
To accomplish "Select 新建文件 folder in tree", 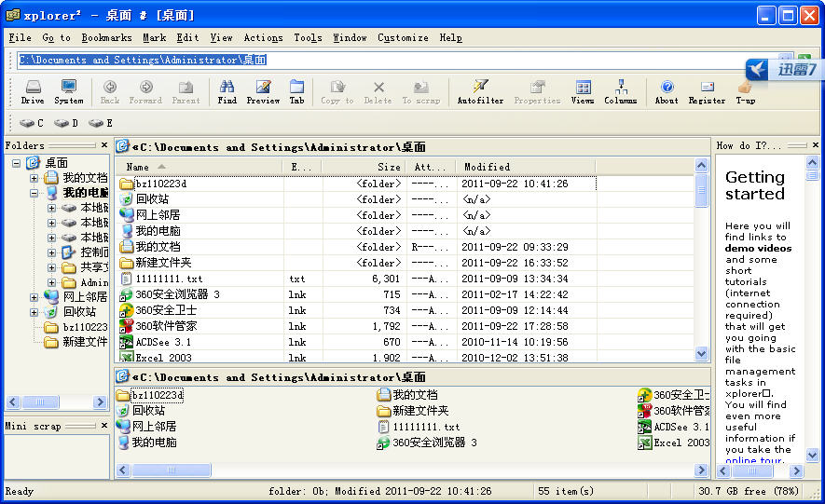I will click(x=76, y=342).
